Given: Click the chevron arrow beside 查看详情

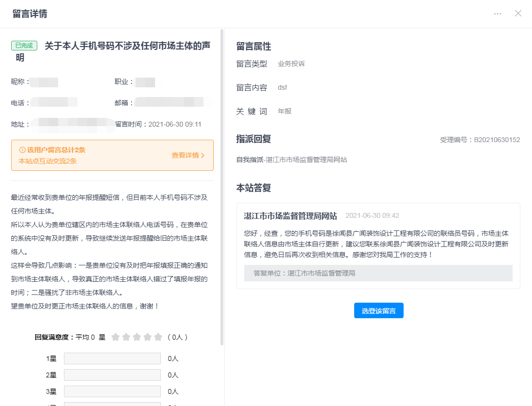Looking at the screenshot, I should 203,156.
